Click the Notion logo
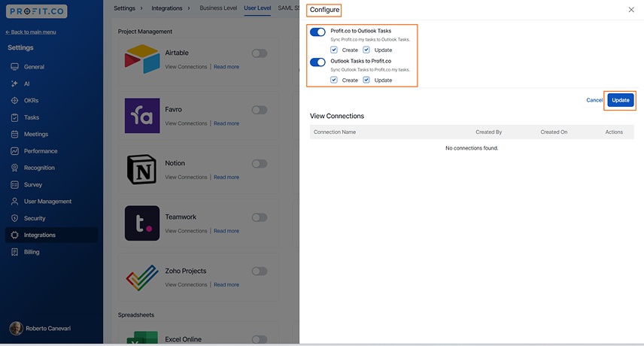This screenshot has height=346, width=644. click(142, 169)
